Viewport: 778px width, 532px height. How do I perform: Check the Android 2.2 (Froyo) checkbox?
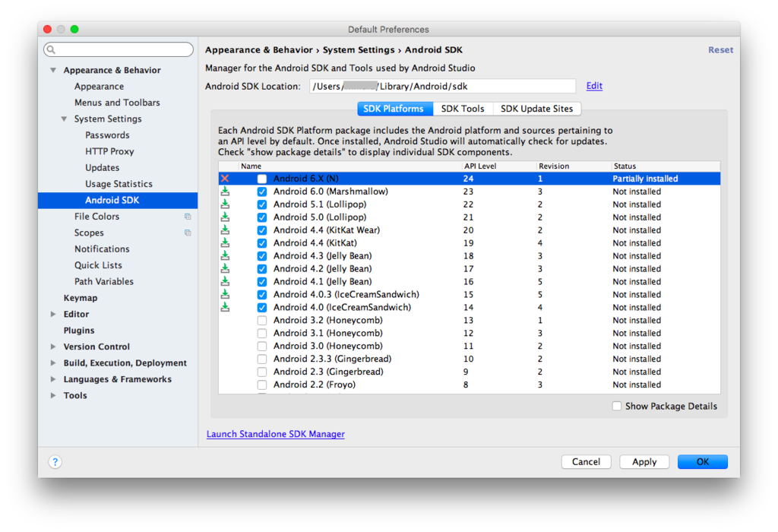pyautogui.click(x=262, y=385)
